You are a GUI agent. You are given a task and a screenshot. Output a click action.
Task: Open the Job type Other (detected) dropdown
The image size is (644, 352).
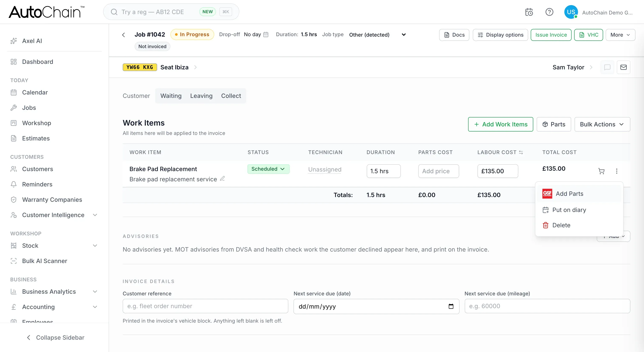click(378, 35)
